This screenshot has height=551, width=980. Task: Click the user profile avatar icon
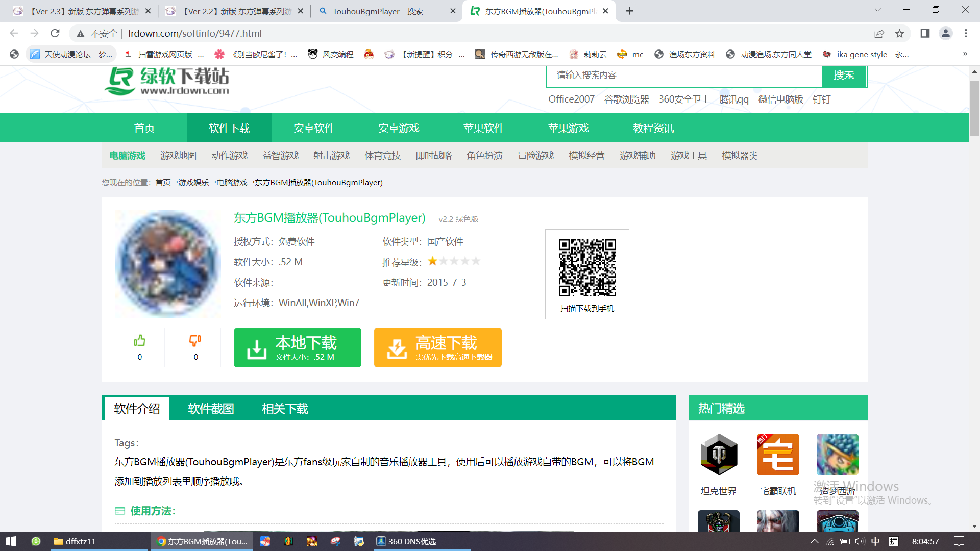pos(946,34)
